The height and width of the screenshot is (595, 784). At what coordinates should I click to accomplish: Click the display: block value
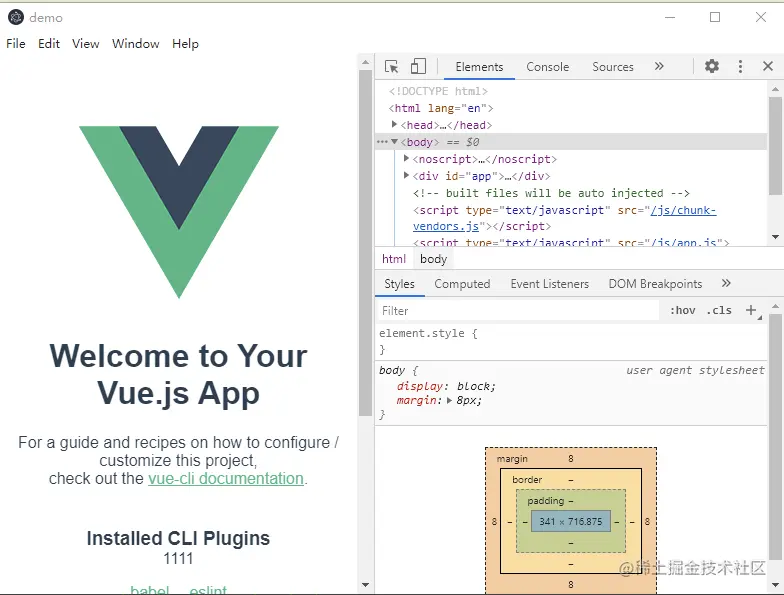pyautogui.click(x=476, y=386)
